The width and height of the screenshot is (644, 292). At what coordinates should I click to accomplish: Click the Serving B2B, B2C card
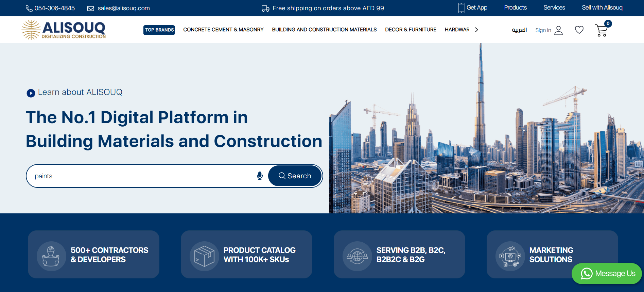coord(399,255)
